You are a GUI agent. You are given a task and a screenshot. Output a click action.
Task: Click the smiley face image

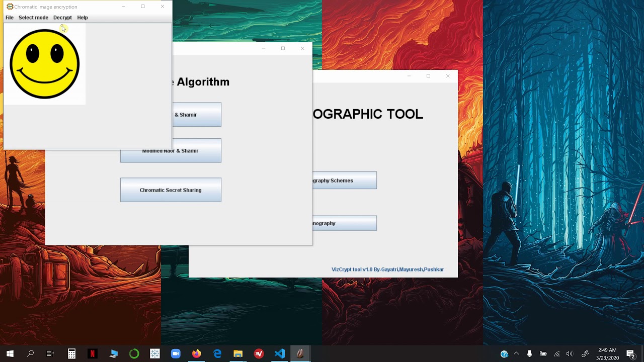tap(45, 64)
